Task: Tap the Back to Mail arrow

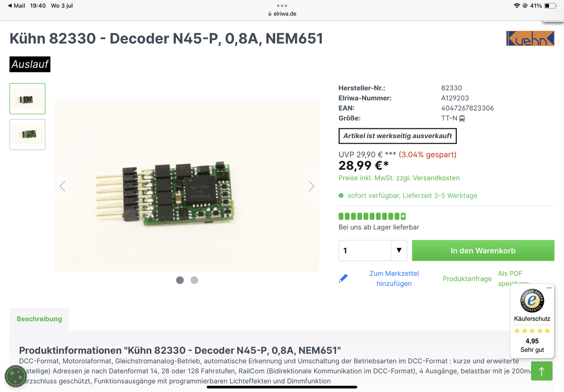Action: click(x=10, y=6)
